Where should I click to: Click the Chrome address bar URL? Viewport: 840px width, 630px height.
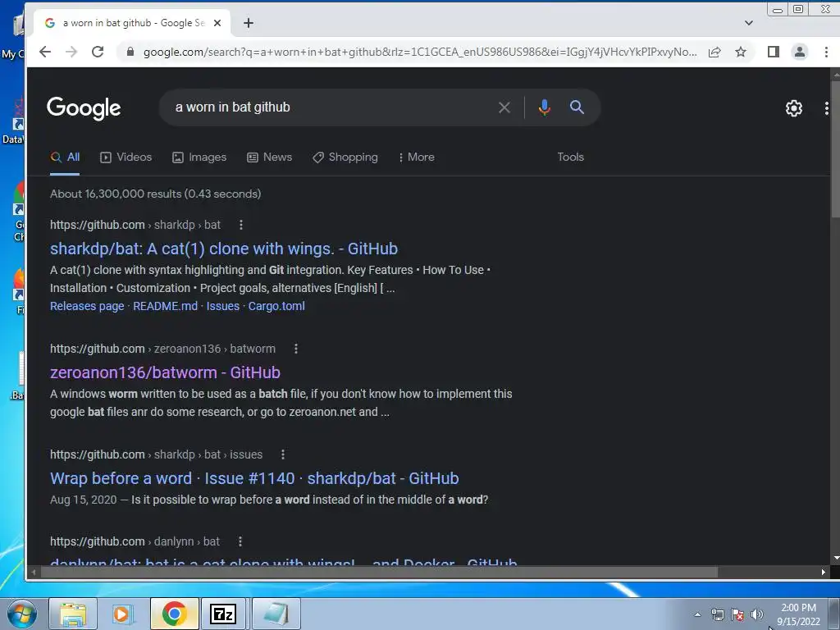[419, 52]
